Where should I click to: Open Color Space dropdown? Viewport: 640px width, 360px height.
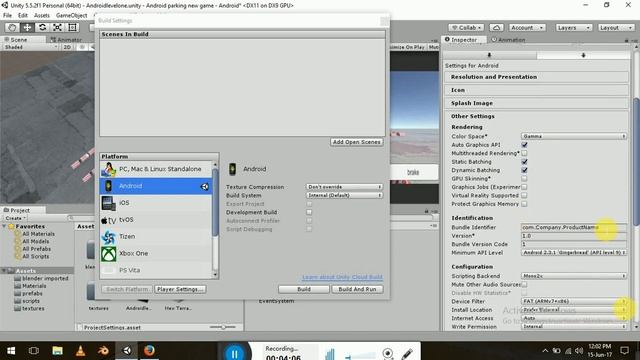pyautogui.click(x=573, y=136)
